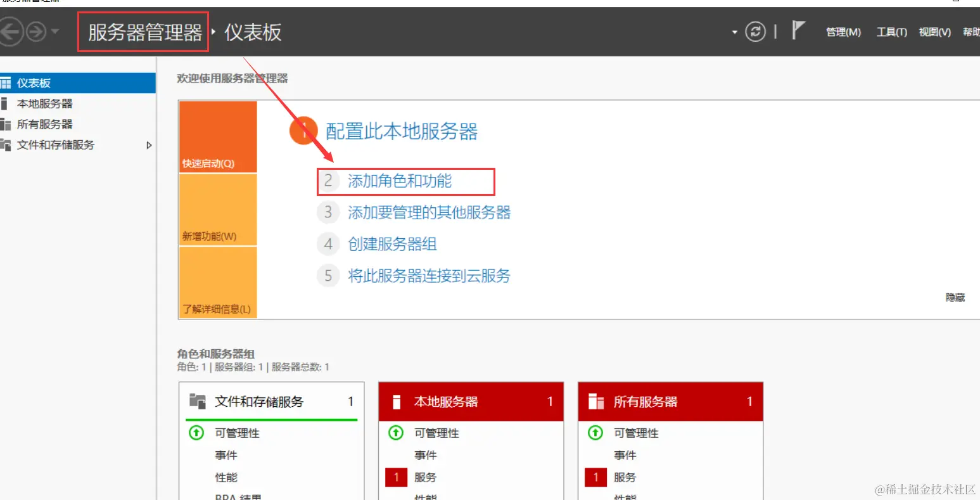This screenshot has width=980, height=500.
Task: Click the 文件和存储服务 tile icon
Action: click(198, 401)
